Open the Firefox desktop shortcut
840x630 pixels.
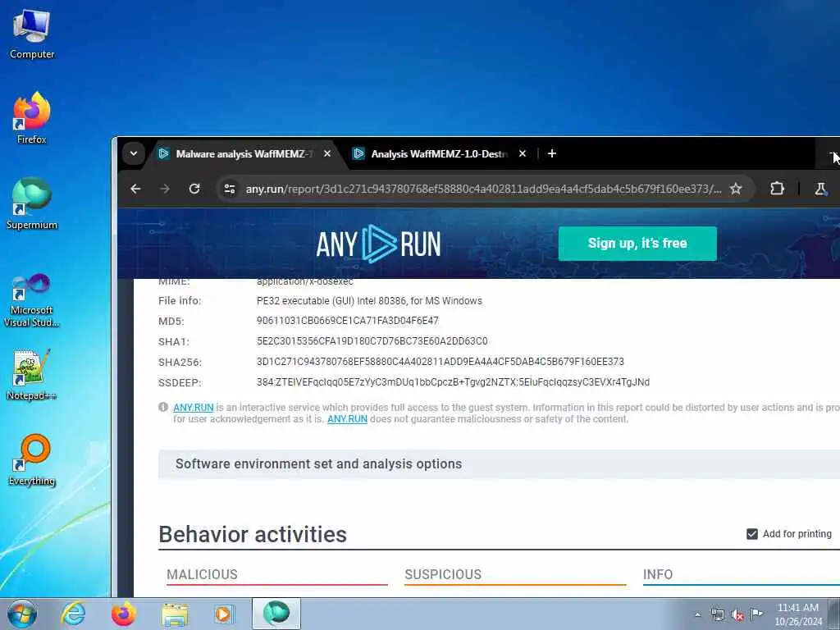coord(32,118)
